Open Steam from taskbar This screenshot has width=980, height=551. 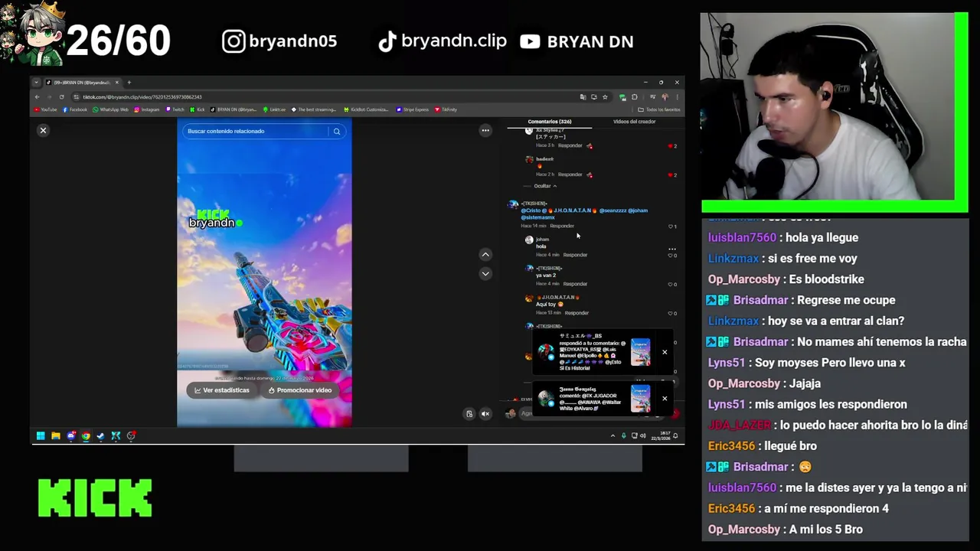click(x=101, y=436)
